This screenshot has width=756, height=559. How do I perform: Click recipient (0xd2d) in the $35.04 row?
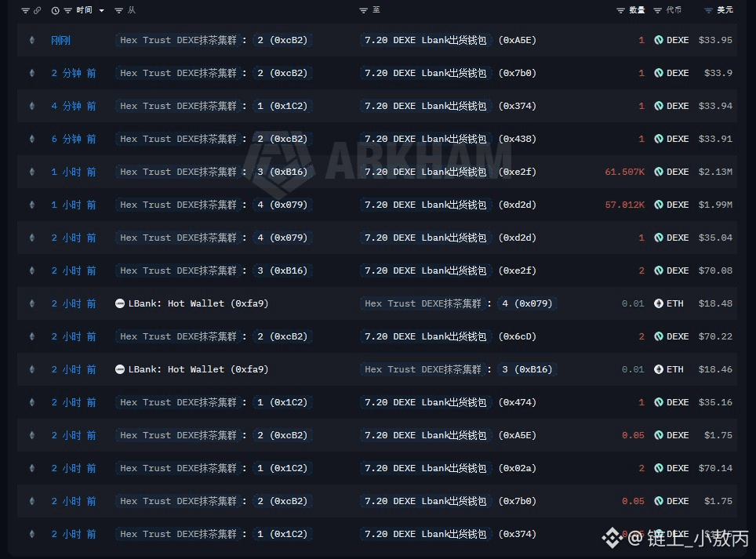tap(518, 238)
